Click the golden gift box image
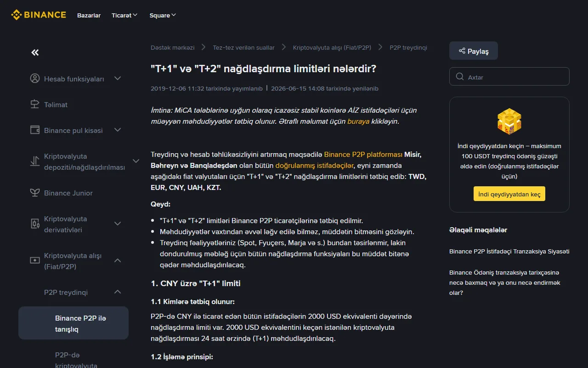This screenshot has height=368, width=588. (x=509, y=121)
